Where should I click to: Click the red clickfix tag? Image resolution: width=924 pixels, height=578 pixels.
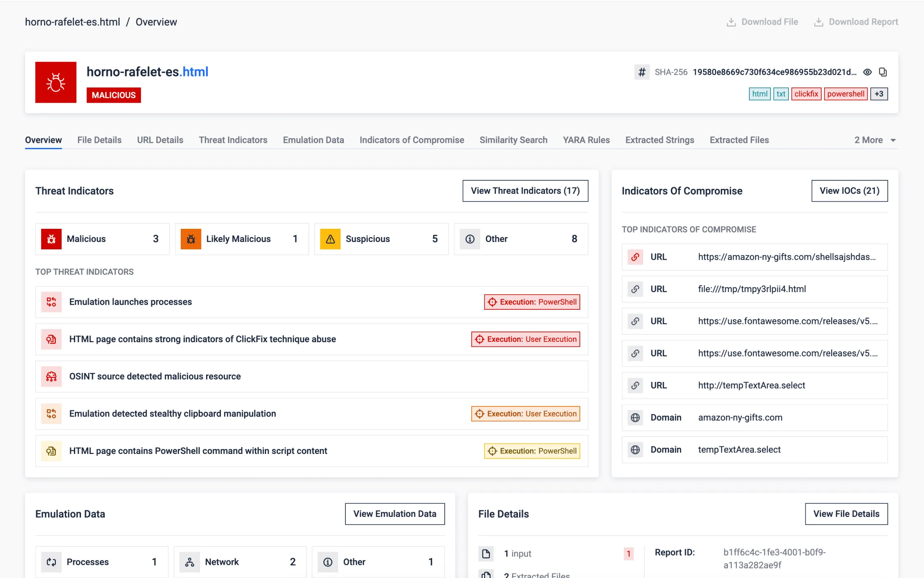(806, 94)
